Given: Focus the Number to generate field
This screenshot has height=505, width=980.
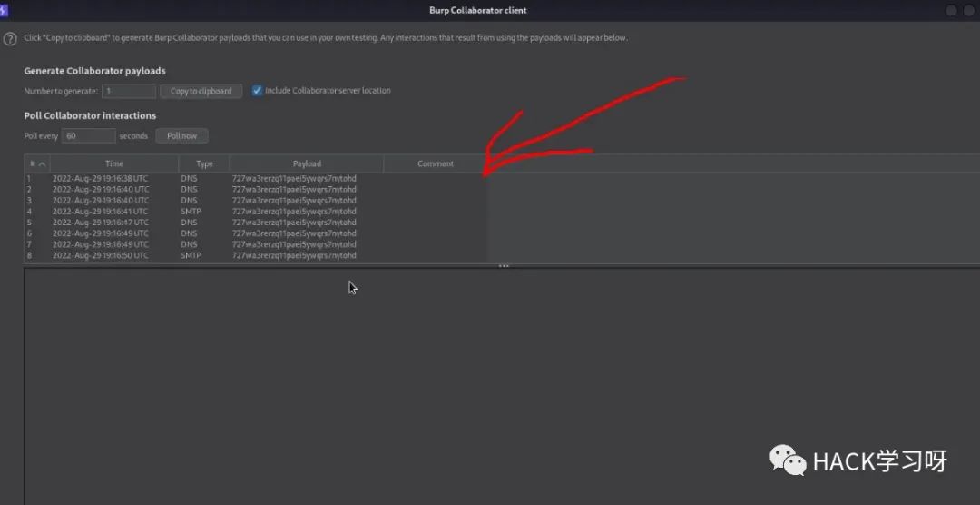Looking at the screenshot, I should click(128, 91).
